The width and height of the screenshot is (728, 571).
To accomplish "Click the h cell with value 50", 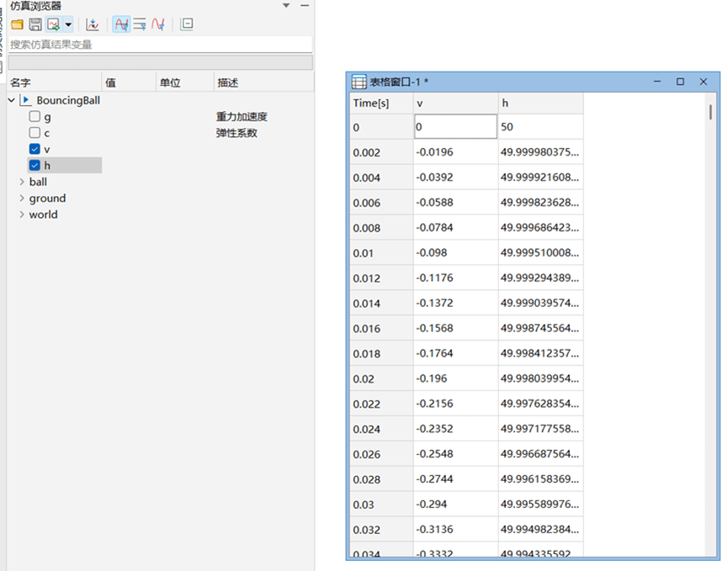I will 541,127.
